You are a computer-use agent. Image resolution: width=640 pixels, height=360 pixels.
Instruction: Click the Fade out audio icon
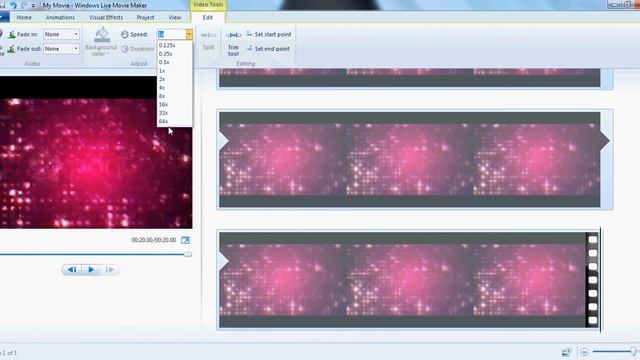pos(11,49)
